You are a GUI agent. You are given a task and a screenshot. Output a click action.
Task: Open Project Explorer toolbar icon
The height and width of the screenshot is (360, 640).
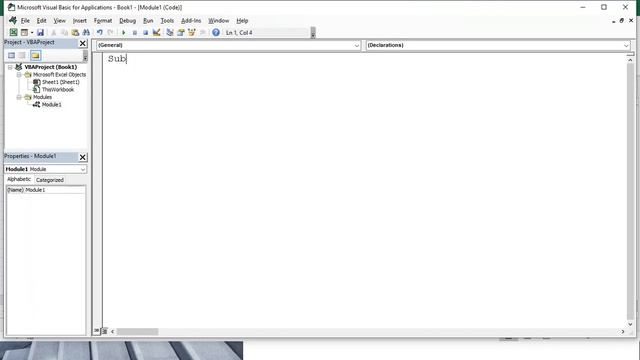pyautogui.click(x=169, y=32)
